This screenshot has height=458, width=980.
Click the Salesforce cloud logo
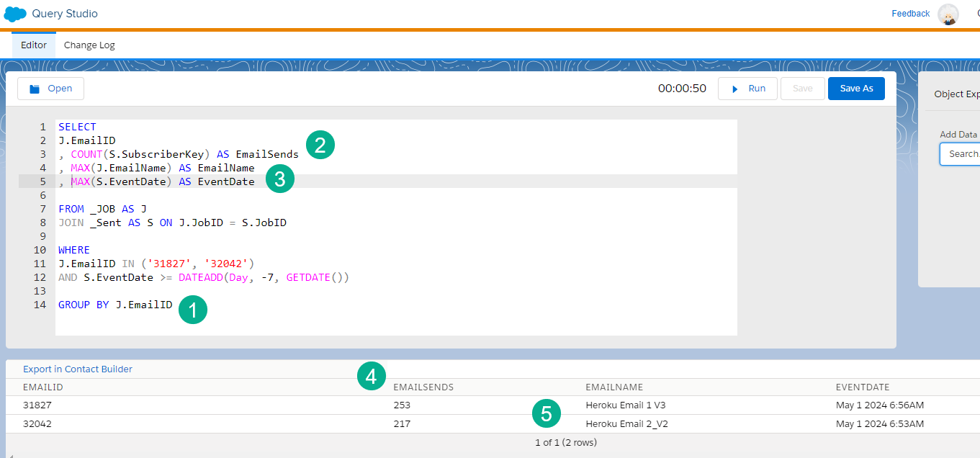15,13
